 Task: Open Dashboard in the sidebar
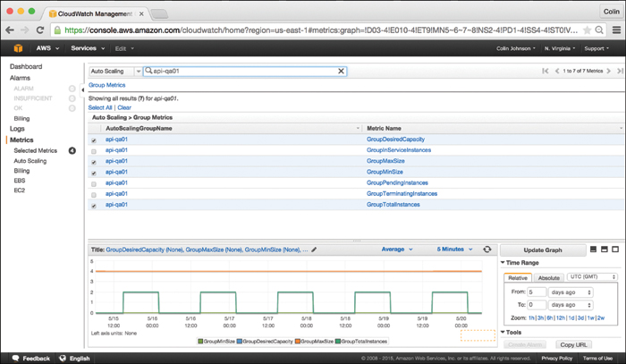point(26,66)
